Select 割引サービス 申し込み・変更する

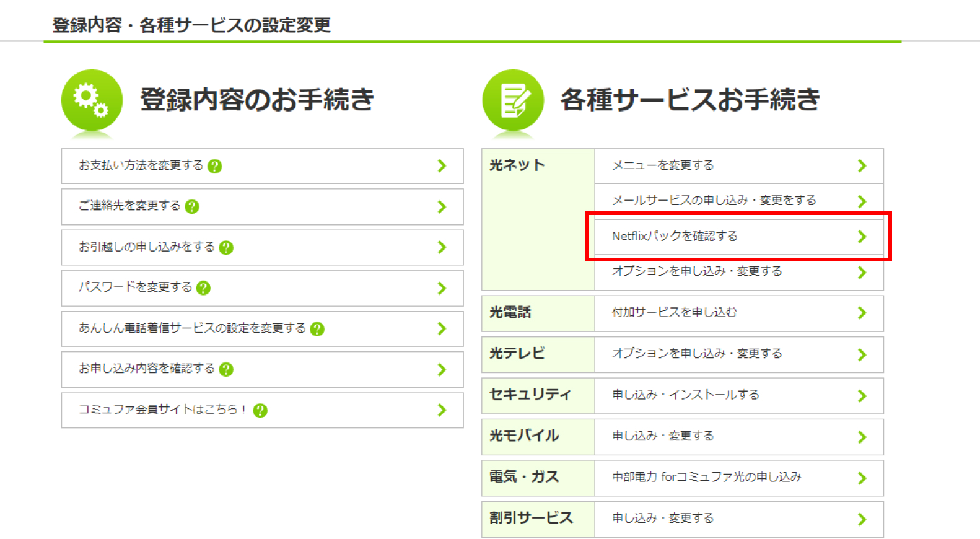[x=739, y=519]
